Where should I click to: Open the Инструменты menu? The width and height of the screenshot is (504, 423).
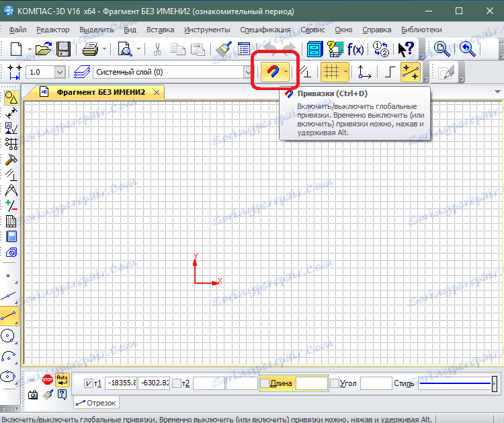pyautogui.click(x=207, y=30)
